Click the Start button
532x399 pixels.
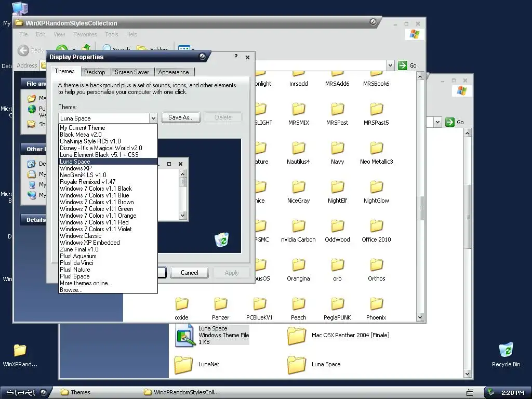(26, 392)
